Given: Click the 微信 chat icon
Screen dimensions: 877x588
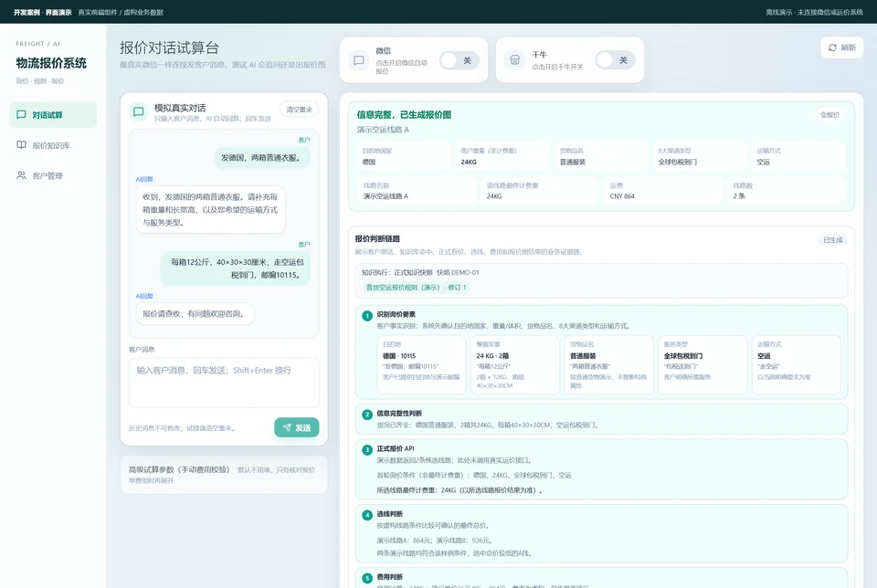Looking at the screenshot, I should [x=359, y=60].
